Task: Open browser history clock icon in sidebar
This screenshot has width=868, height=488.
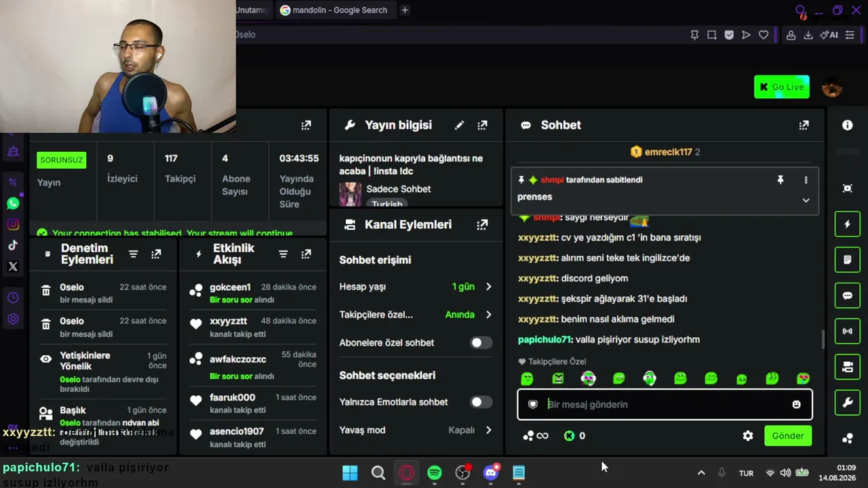Action: click(13, 298)
